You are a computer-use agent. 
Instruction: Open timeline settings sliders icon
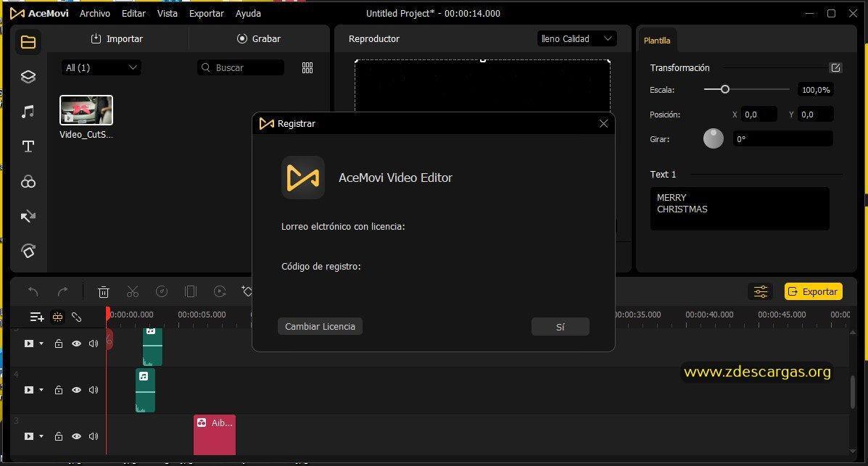pos(760,291)
